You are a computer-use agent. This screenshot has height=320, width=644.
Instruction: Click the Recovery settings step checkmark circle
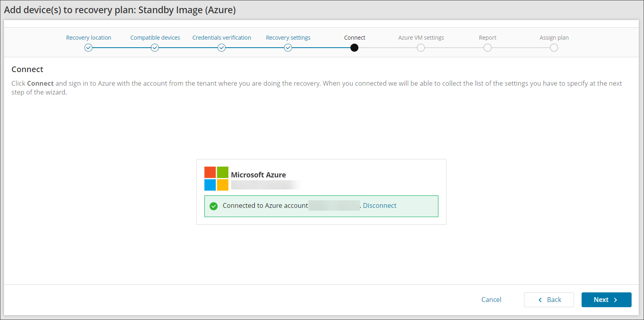(288, 48)
